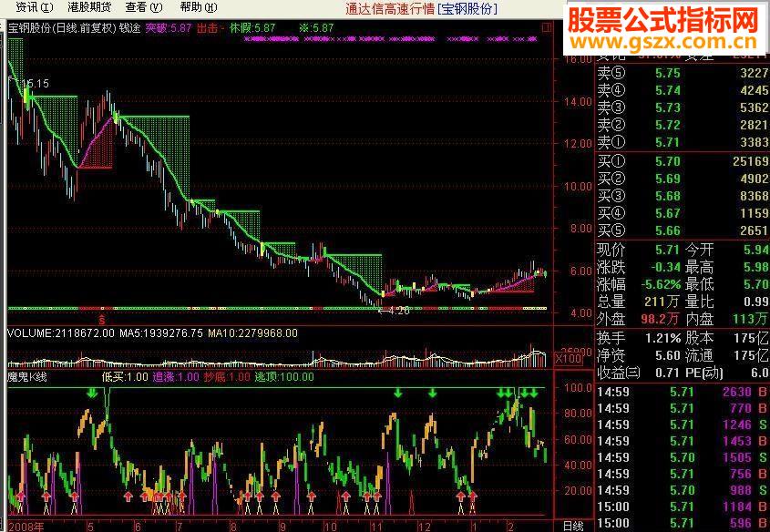The width and height of the screenshot is (770, 532).
Task: Click the MA10:2279968.00 readout
Action: point(252,333)
